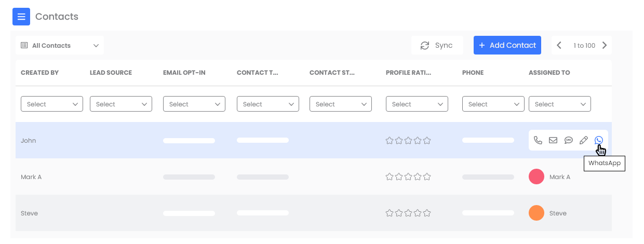Click the Add Contact button

(x=507, y=46)
